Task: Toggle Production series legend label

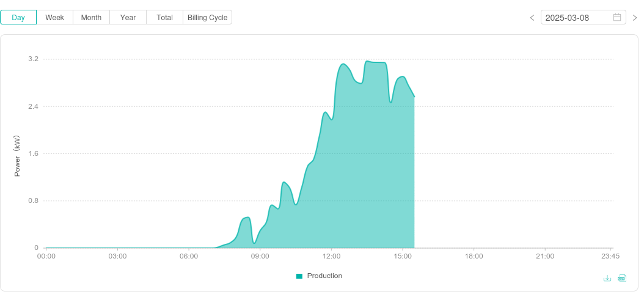Action: click(324, 276)
